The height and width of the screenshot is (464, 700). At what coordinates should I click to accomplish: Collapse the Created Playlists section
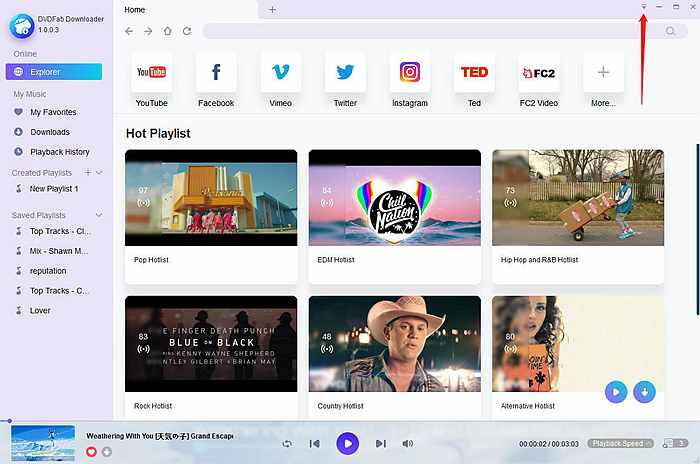click(x=99, y=173)
